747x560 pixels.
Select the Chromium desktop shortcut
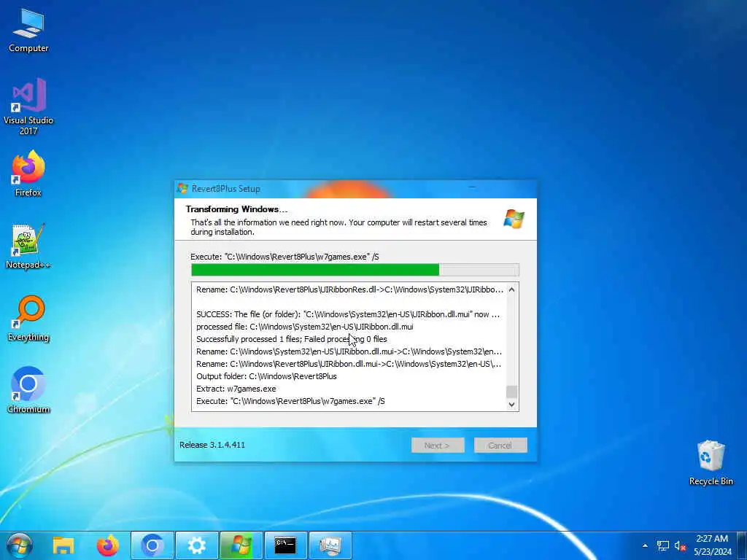(x=28, y=391)
